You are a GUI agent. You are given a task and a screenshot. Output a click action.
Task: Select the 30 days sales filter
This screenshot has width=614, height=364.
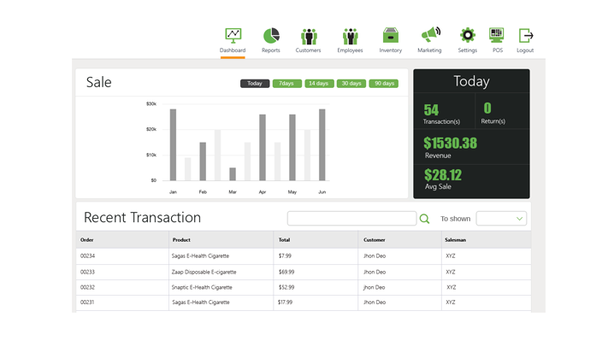[351, 84]
